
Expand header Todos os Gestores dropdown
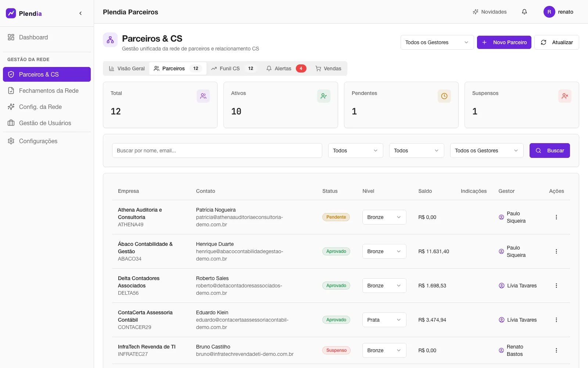click(x=437, y=42)
